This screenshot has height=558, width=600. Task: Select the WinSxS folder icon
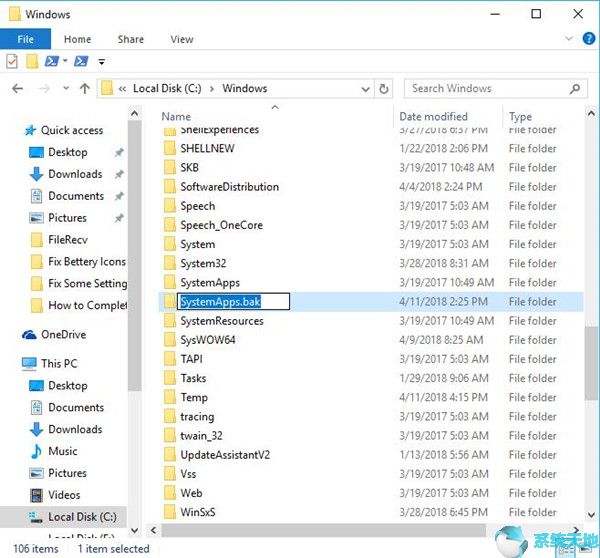pos(170,512)
